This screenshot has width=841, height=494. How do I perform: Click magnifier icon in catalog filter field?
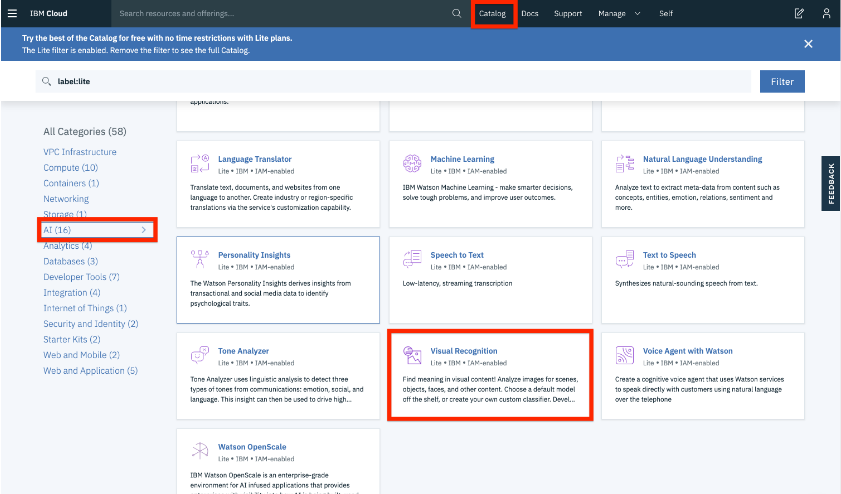[x=47, y=82]
